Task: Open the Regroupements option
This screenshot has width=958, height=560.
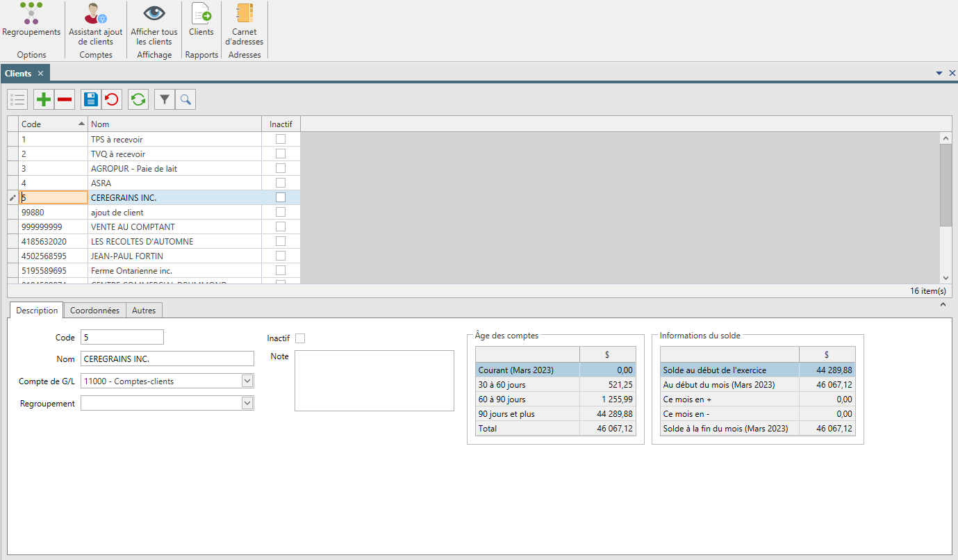Action: pos(31,20)
